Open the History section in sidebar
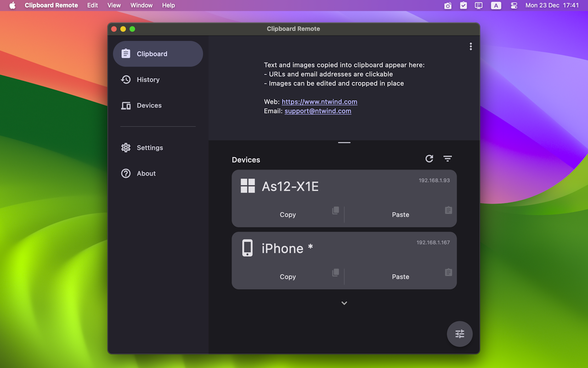The height and width of the screenshot is (368, 588). [x=148, y=80]
